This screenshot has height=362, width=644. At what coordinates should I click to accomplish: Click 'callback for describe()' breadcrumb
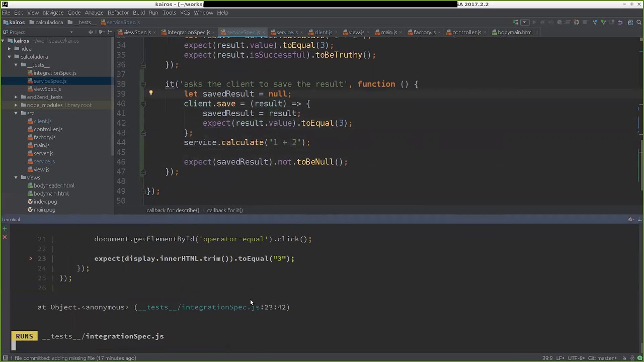click(x=173, y=210)
